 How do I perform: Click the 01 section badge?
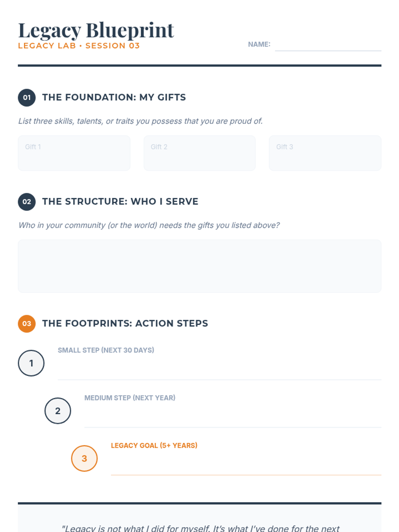[27, 97]
